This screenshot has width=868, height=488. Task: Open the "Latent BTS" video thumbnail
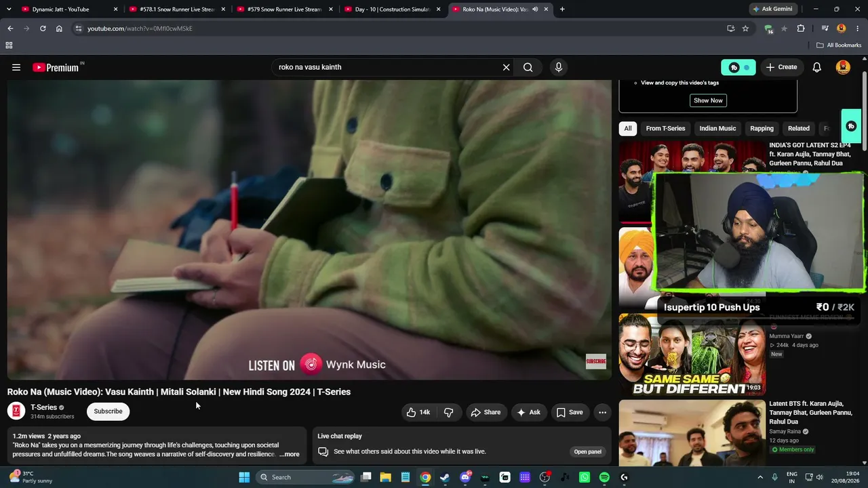[x=692, y=434]
